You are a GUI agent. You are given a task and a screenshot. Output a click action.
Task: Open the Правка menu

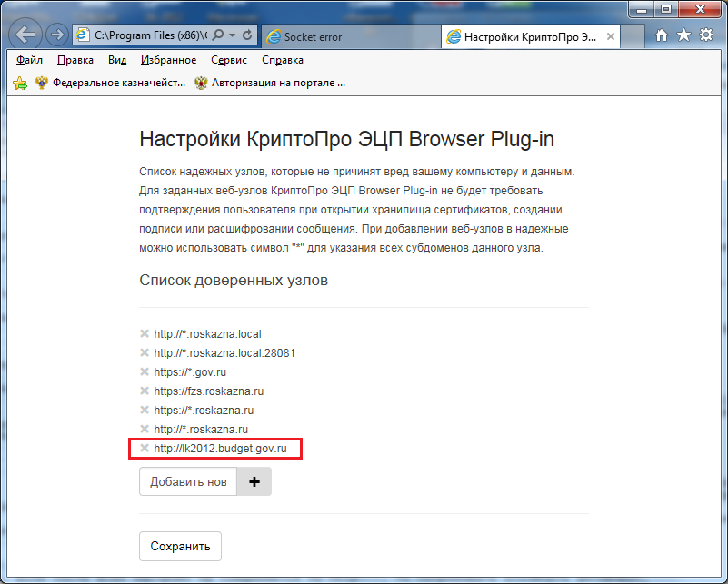click(x=75, y=60)
